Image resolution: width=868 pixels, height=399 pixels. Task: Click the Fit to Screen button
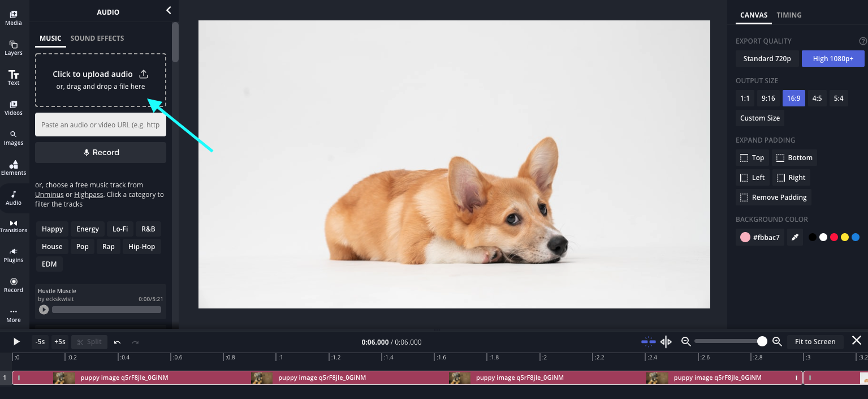pos(815,341)
